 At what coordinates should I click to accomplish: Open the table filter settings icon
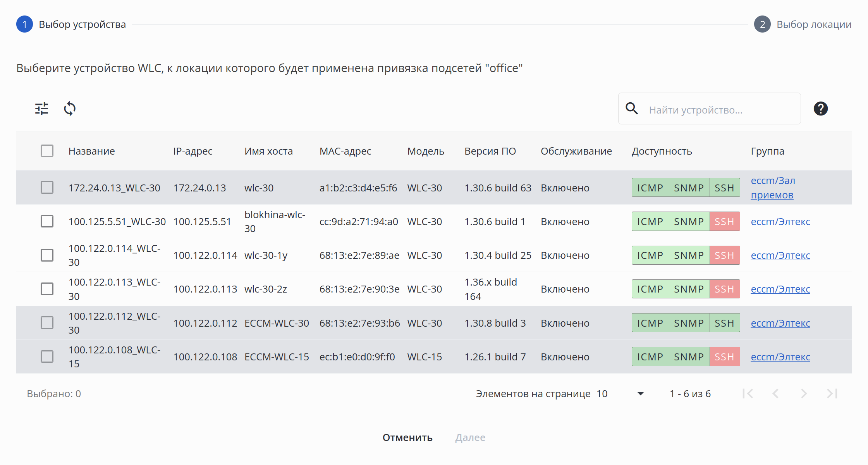point(42,109)
